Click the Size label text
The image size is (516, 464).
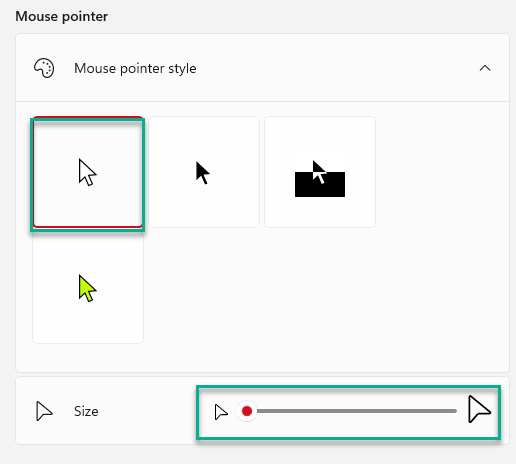click(x=86, y=411)
